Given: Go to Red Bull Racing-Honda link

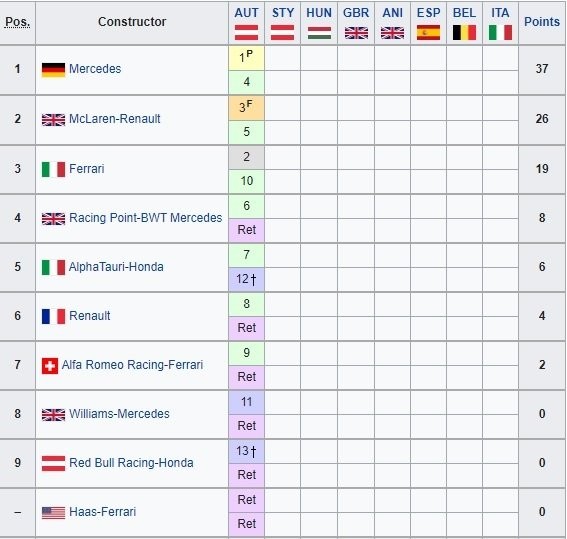Looking at the screenshot, I should (x=131, y=463).
